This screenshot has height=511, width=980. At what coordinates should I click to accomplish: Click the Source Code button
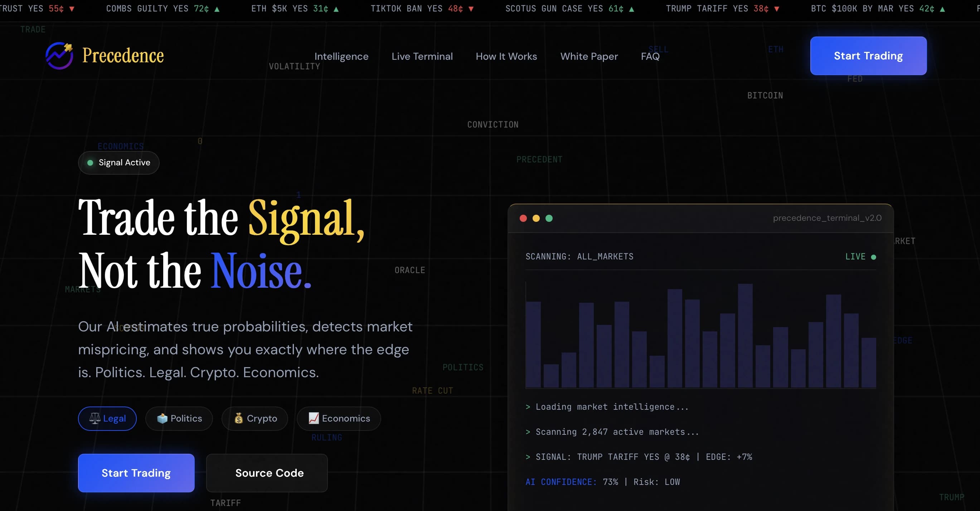(x=267, y=473)
